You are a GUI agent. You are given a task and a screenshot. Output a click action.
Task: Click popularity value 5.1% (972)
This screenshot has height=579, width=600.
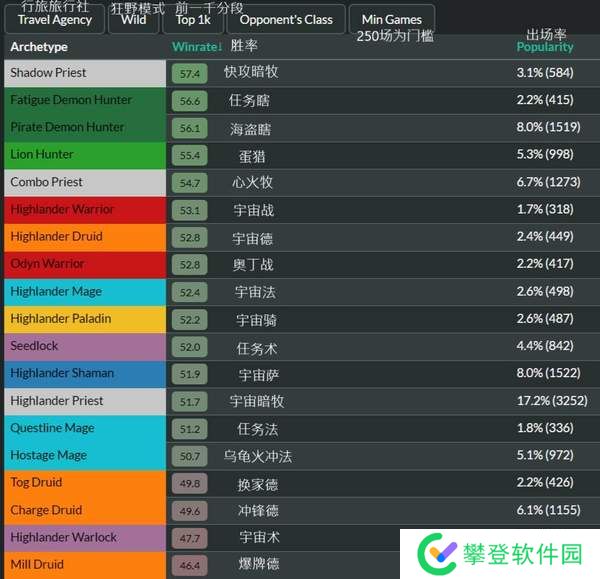(x=545, y=455)
